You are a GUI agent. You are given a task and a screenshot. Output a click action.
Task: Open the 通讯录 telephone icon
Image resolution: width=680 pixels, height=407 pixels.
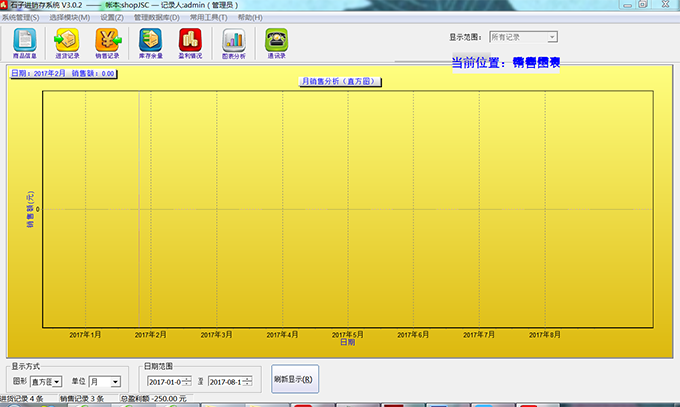(275, 42)
